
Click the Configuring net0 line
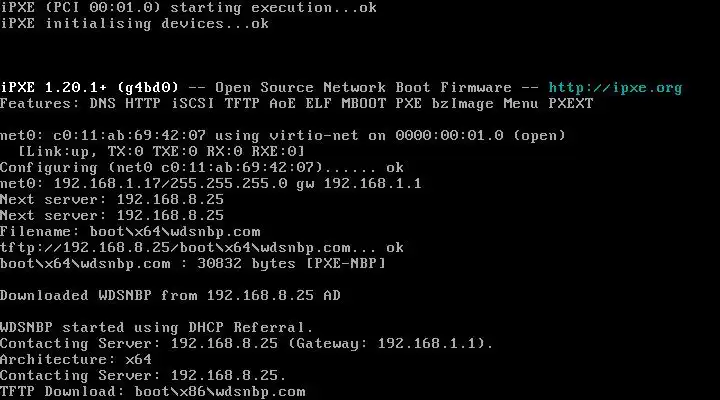[x=202, y=167]
